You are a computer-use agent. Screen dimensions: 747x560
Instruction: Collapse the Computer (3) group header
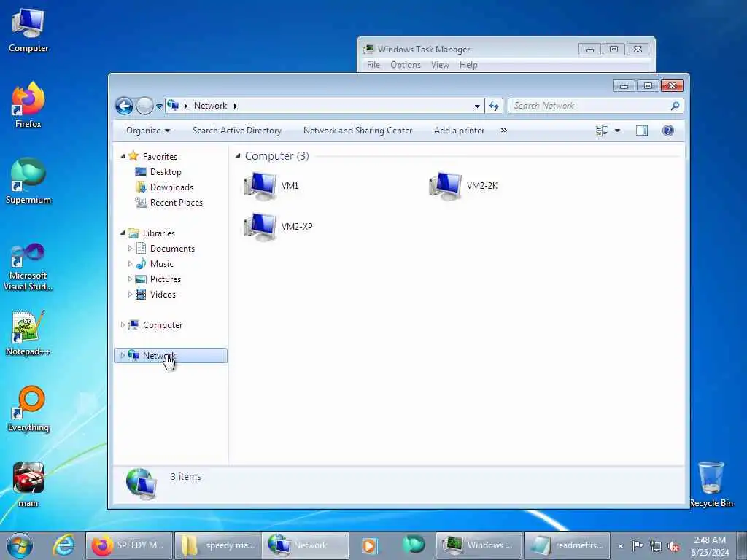coord(238,156)
